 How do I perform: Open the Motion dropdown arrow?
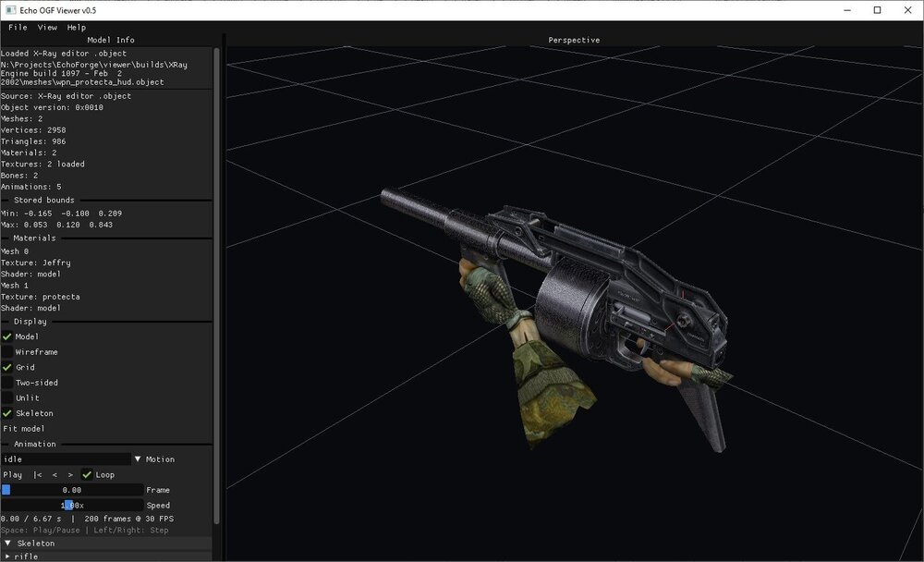[x=138, y=459]
